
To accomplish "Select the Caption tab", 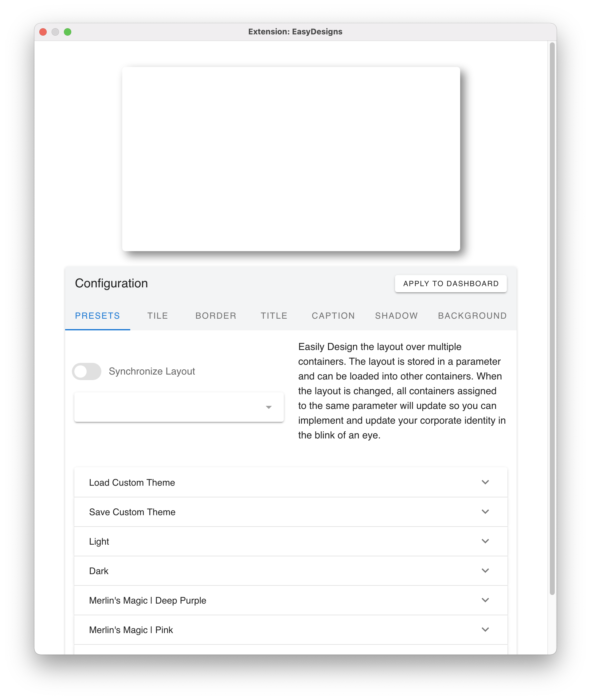I will click(333, 316).
